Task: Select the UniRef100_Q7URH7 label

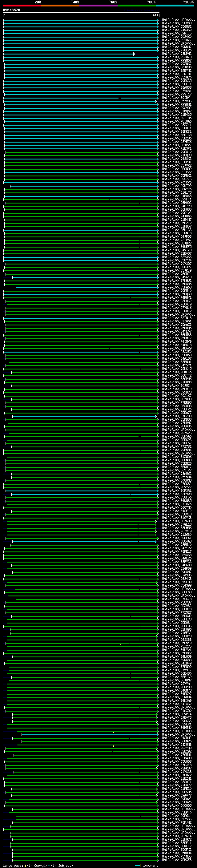Action: [x=177, y=423]
